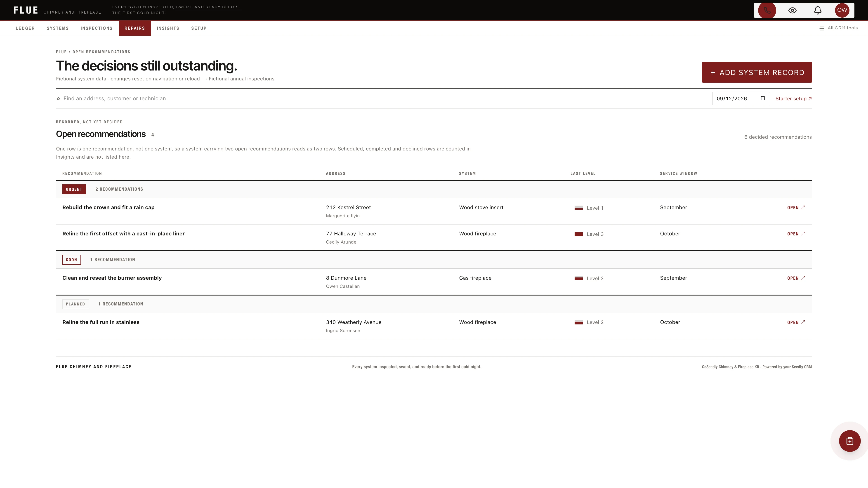Click the Level 2 flag for 8 Dunmore Lane

pyautogui.click(x=579, y=278)
